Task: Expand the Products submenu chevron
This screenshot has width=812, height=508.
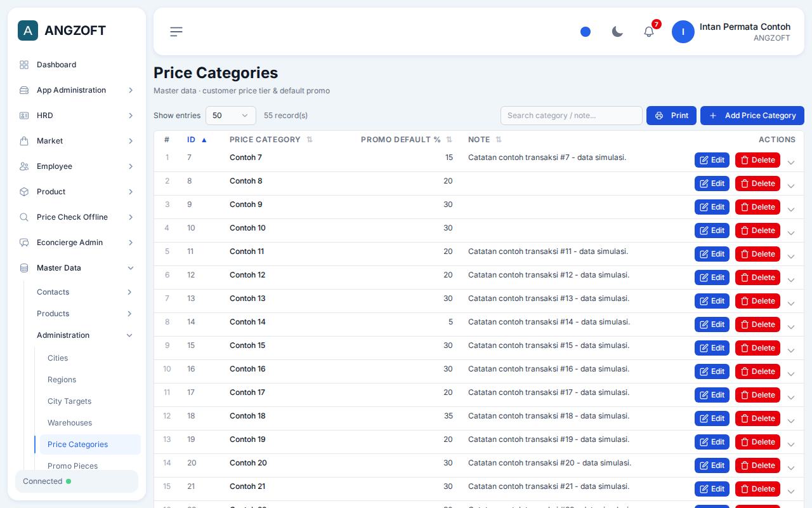Action: [129, 314]
